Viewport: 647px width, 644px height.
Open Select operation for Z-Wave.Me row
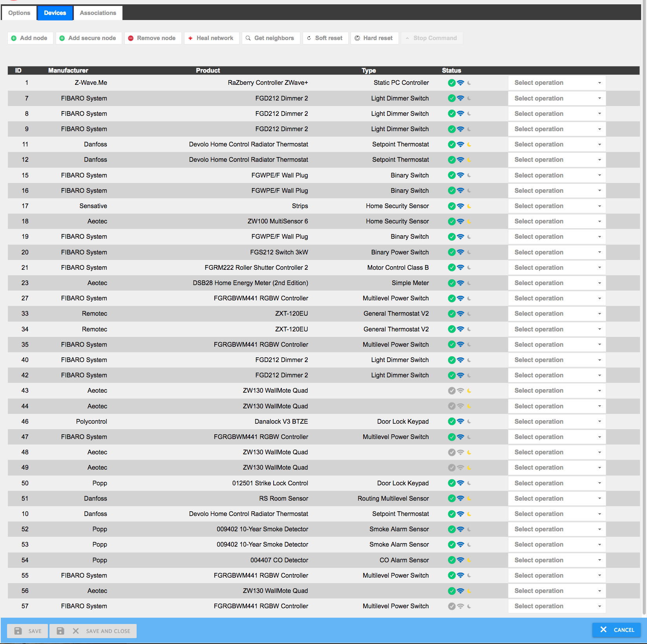[x=557, y=83]
